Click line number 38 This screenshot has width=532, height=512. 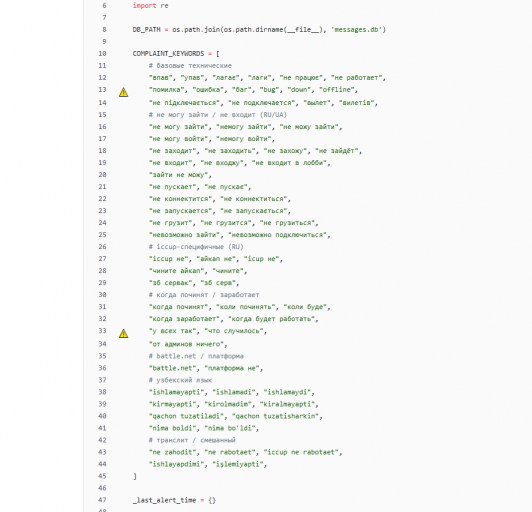click(x=102, y=392)
